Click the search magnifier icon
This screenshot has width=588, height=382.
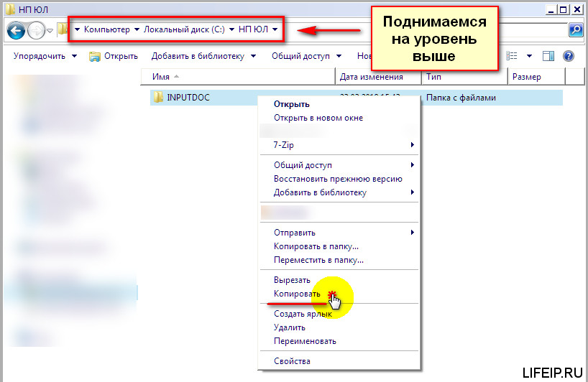click(576, 29)
